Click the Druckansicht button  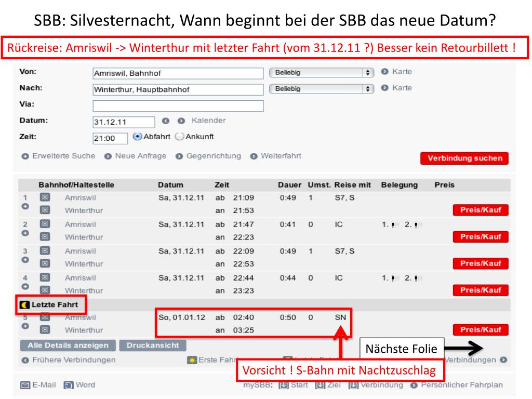153,345
